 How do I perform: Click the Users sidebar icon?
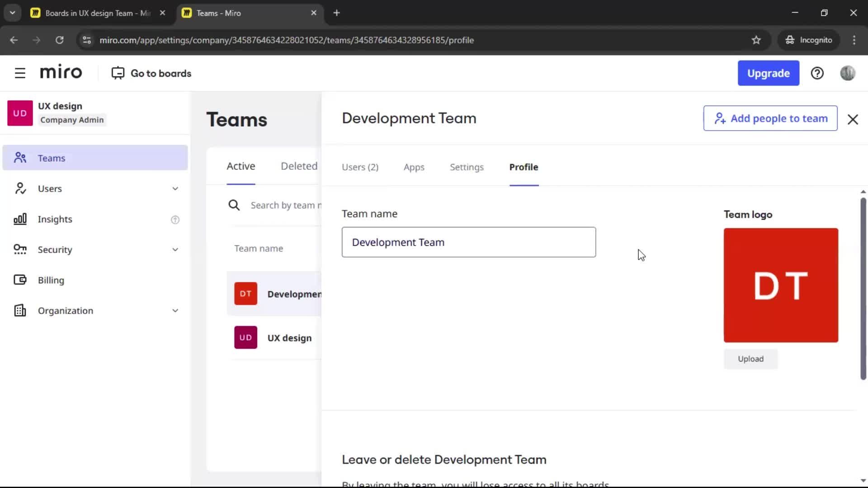click(x=20, y=188)
